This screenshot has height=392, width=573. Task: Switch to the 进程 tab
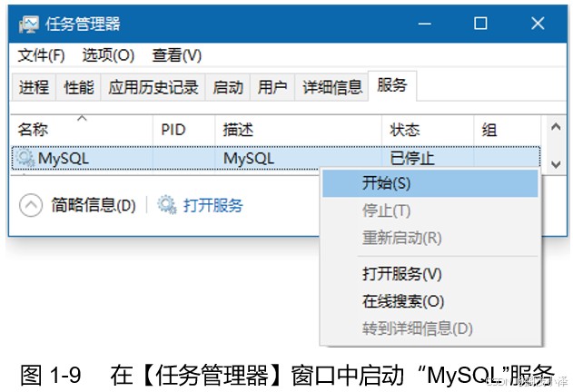34,87
